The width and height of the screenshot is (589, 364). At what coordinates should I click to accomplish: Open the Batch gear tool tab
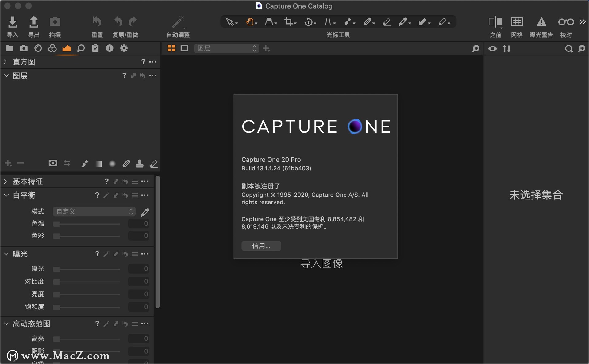(124, 48)
